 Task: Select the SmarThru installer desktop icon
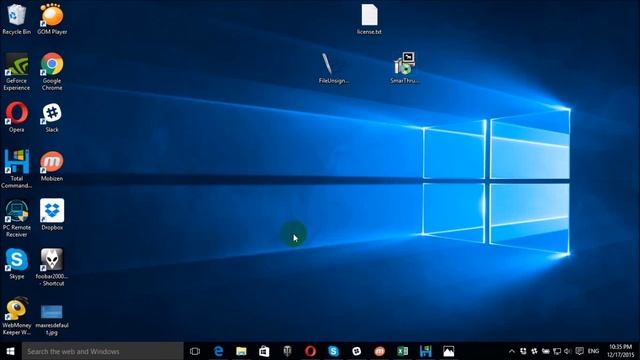pos(404,68)
